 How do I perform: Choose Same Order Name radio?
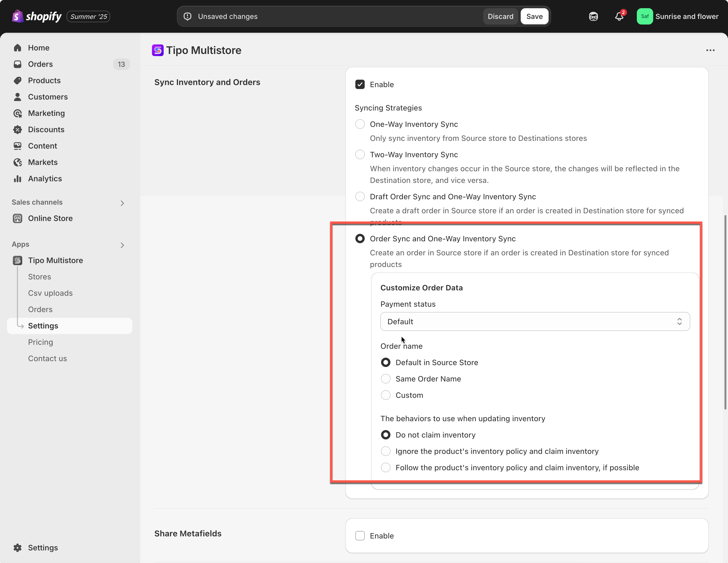(x=386, y=379)
